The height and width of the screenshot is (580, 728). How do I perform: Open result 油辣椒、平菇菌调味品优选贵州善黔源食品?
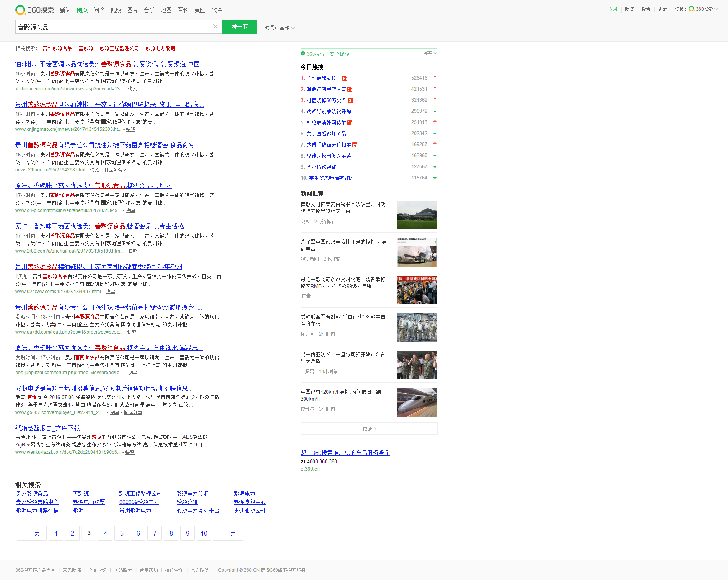point(110,64)
